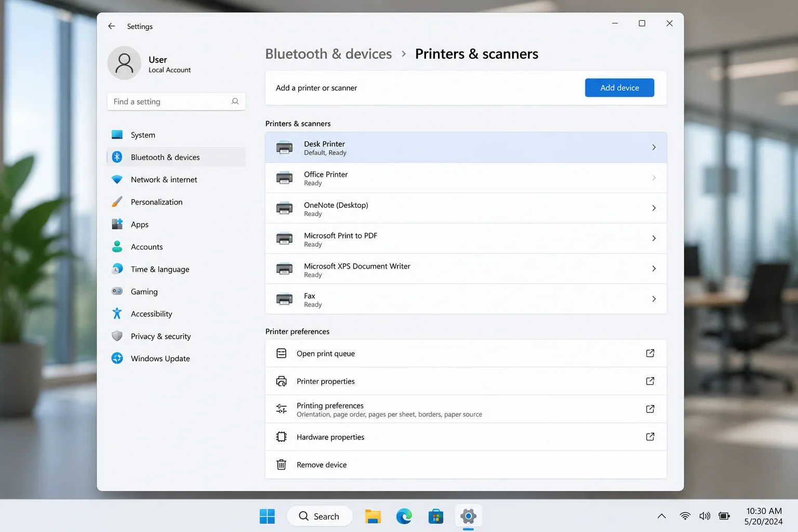Click the print queue list icon
This screenshot has height=532, width=798.
(x=282, y=353)
